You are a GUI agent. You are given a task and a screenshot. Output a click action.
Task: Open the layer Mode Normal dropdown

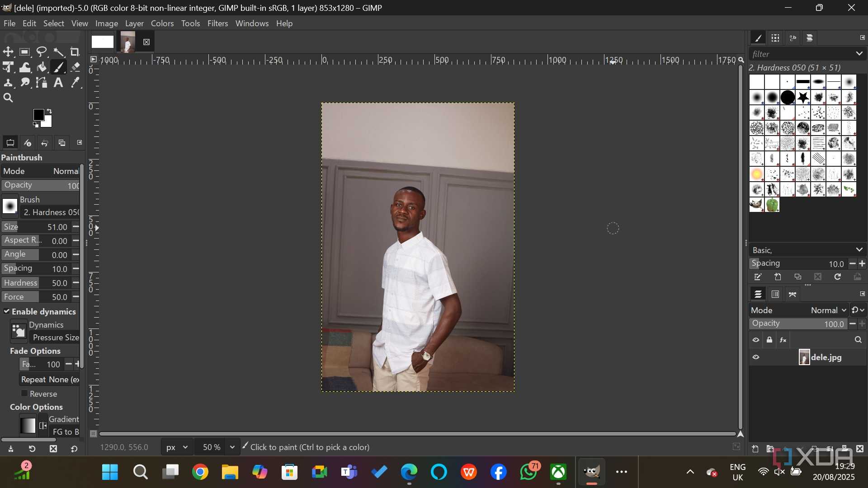pos(828,310)
